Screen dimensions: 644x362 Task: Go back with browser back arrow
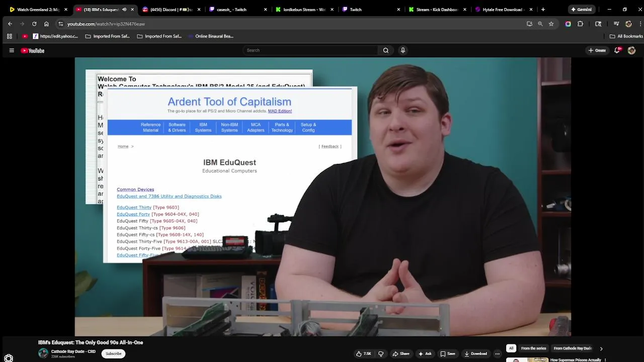coord(10,24)
